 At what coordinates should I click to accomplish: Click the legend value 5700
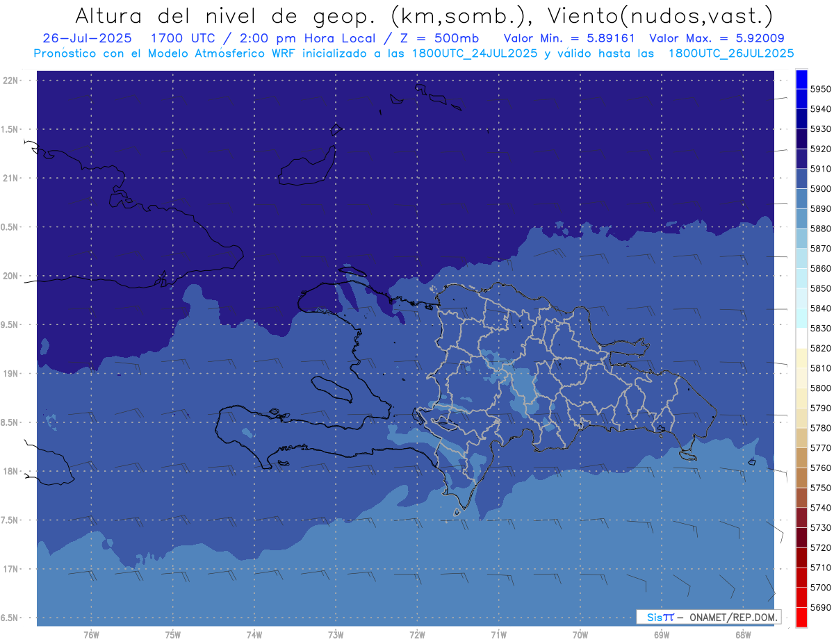coord(820,588)
